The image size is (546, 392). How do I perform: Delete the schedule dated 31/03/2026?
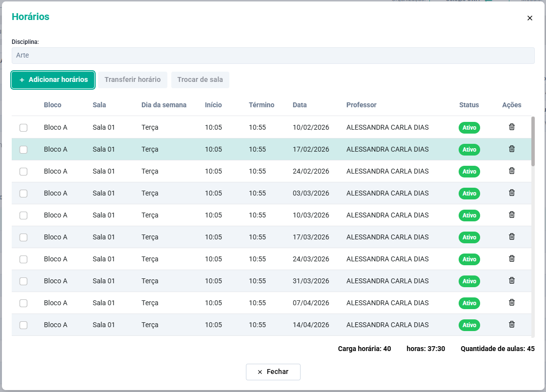tap(511, 280)
